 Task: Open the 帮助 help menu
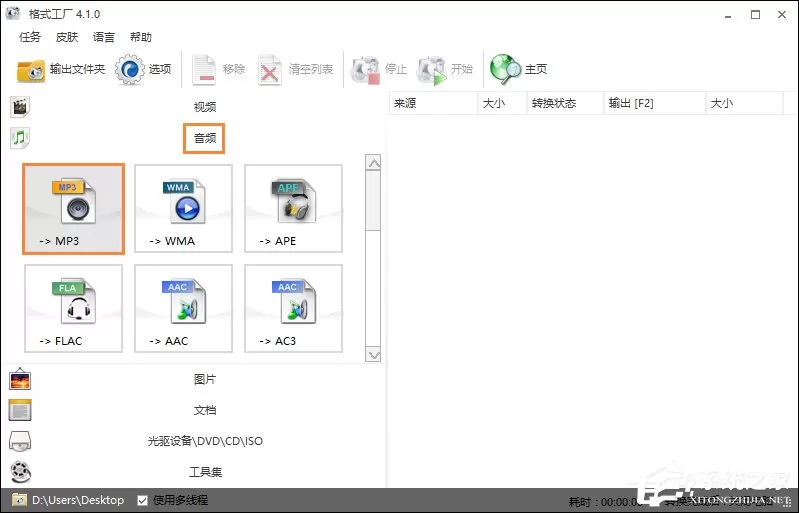click(x=141, y=37)
